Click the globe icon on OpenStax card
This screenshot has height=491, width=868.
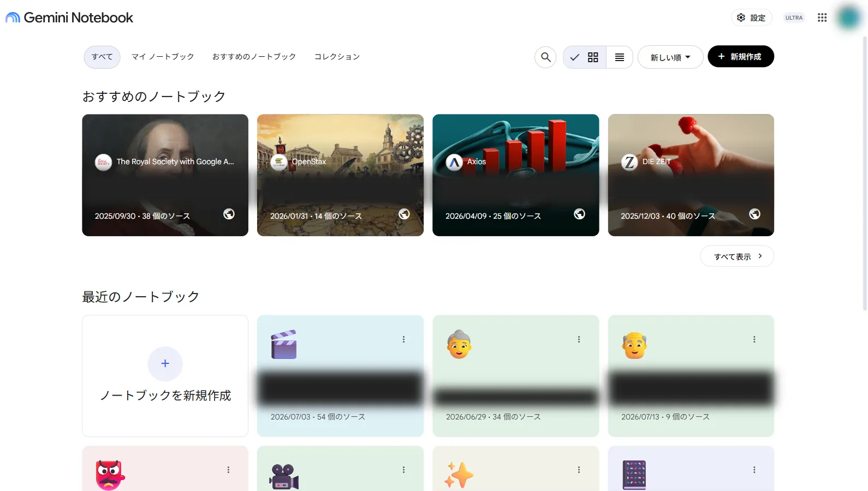click(x=404, y=214)
